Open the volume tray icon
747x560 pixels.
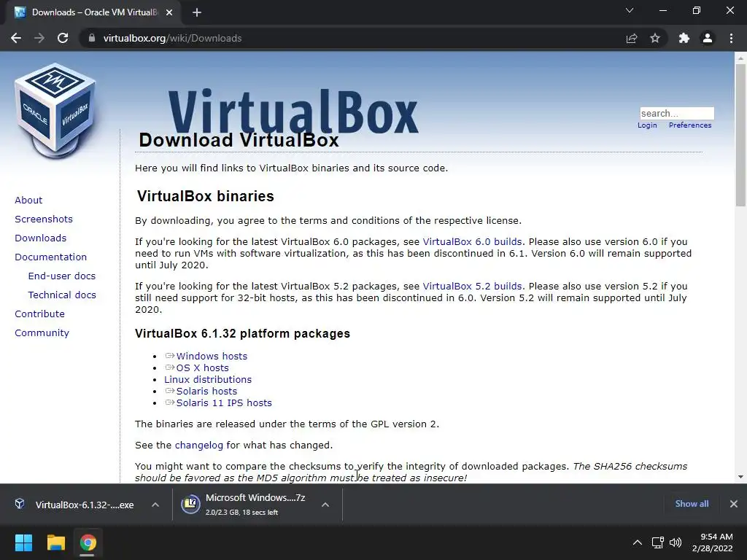pos(676,542)
